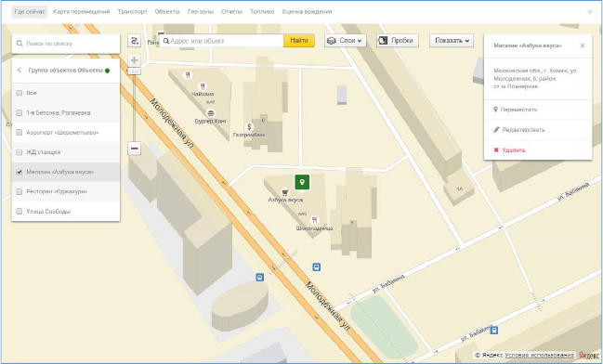Click the Шоколадница restaurant map icon
This screenshot has height=364, width=603.
(315, 220)
